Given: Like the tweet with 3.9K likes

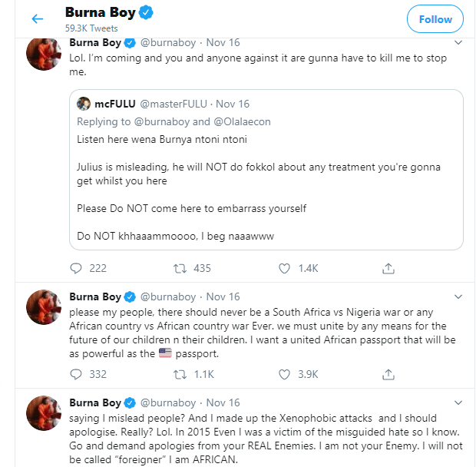Looking at the screenshot, I should 285,374.
